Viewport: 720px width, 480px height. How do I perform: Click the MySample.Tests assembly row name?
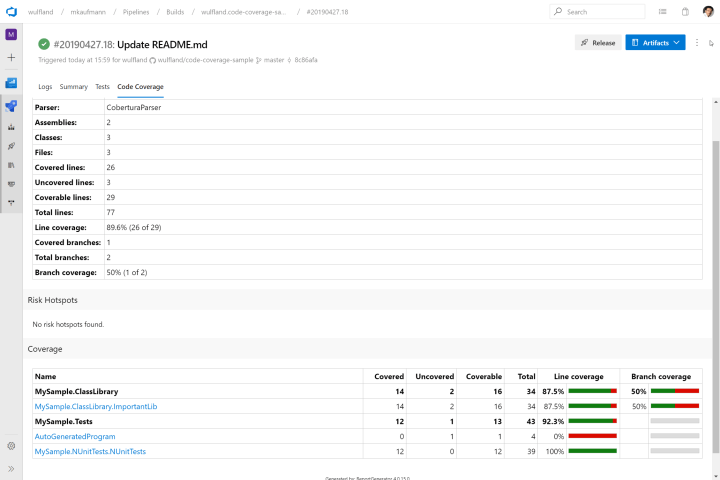point(63,422)
